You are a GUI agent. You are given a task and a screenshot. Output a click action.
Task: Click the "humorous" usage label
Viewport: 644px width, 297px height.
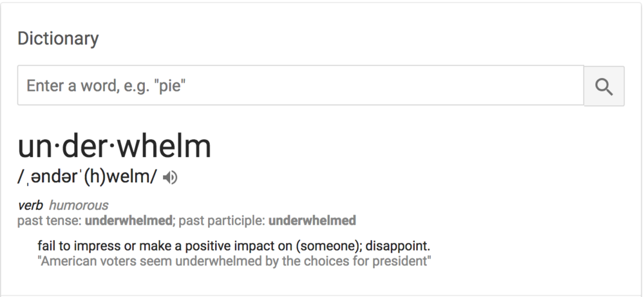coord(79,206)
